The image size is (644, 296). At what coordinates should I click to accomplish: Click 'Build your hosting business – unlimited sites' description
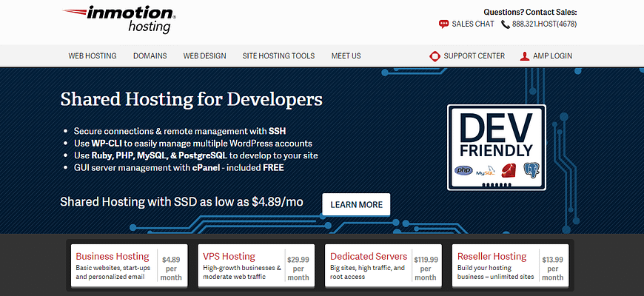point(496,272)
